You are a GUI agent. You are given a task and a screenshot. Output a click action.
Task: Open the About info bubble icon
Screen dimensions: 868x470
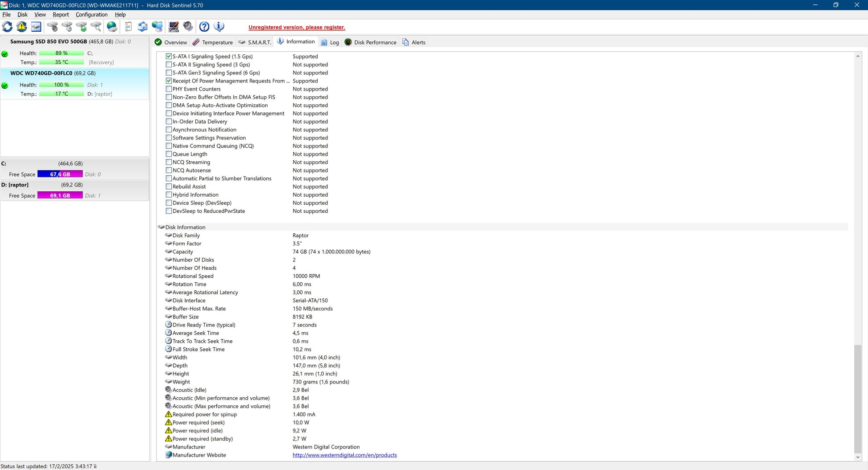tap(219, 27)
